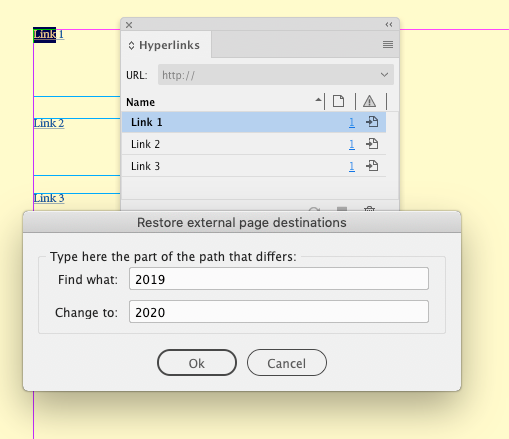This screenshot has width=509, height=439.
Task: Collapse the panel with the double-arrow icon
Action: (x=389, y=25)
